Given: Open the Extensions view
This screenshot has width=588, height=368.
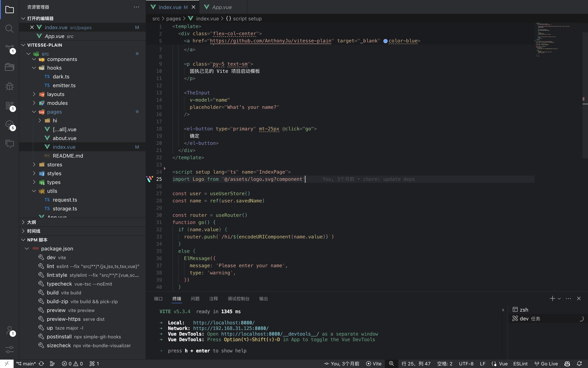Looking at the screenshot, I should point(9,106).
